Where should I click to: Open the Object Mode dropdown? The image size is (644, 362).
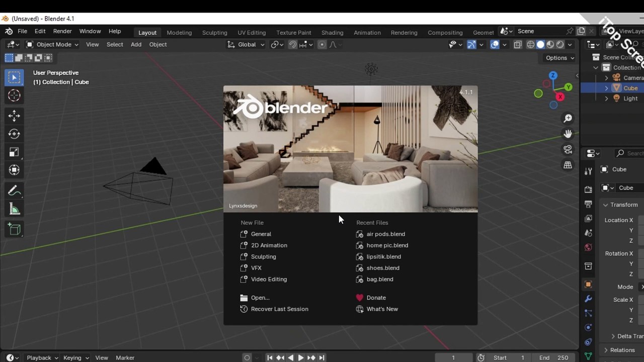(x=52, y=44)
